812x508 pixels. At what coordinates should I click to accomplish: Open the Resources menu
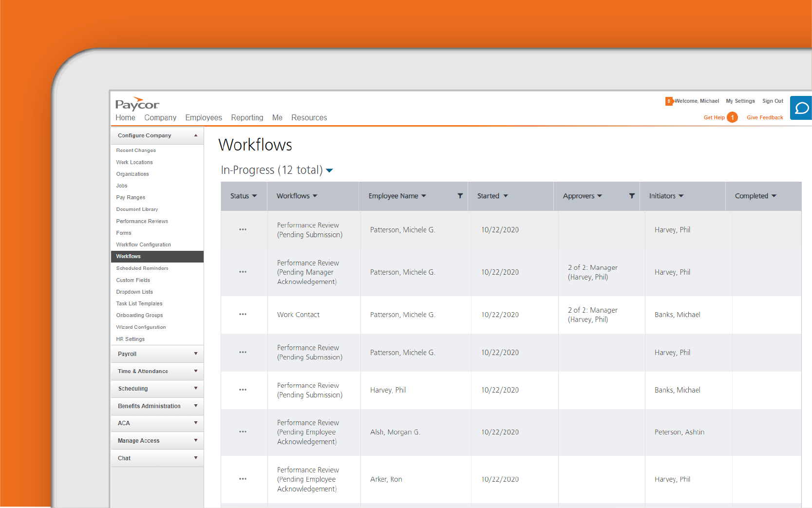coord(309,118)
